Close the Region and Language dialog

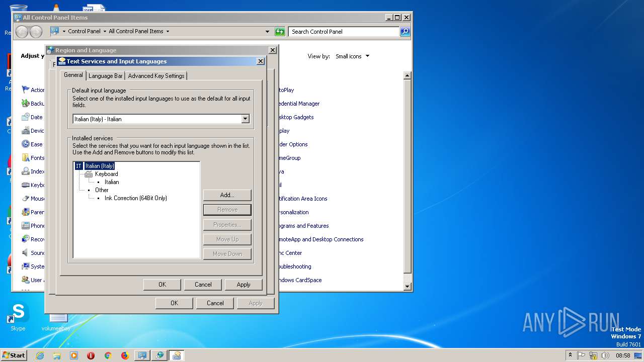272,50
